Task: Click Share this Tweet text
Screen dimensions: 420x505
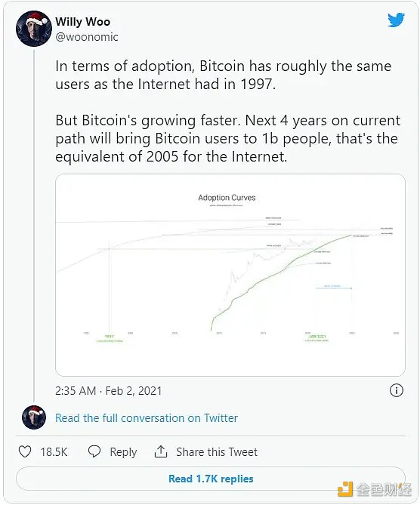Action: click(x=217, y=452)
